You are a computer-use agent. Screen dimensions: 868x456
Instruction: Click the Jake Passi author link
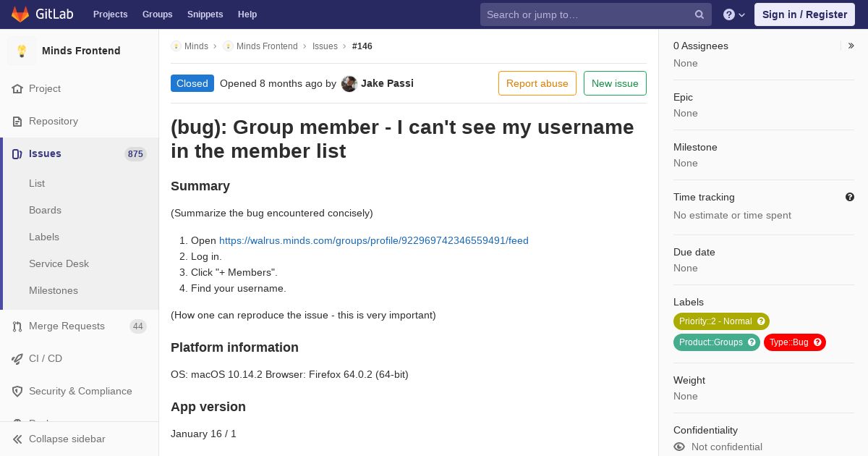[387, 83]
